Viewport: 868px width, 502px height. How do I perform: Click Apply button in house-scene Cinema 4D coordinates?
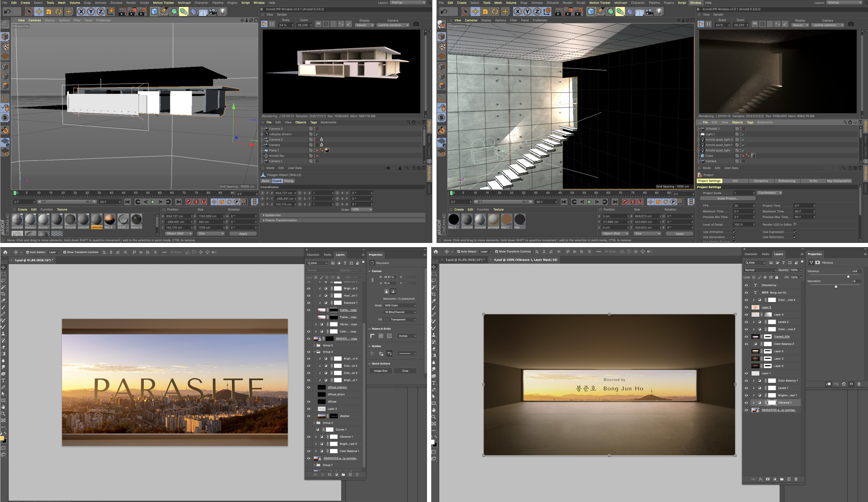pos(243,234)
